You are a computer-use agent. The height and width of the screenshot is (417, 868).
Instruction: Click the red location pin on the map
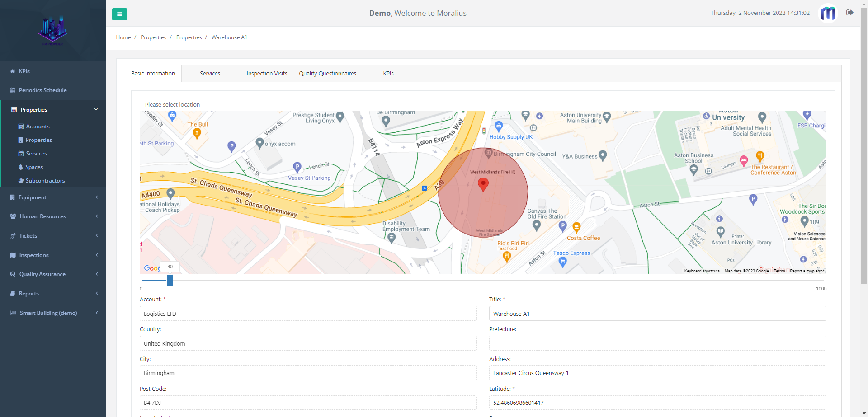[483, 184]
